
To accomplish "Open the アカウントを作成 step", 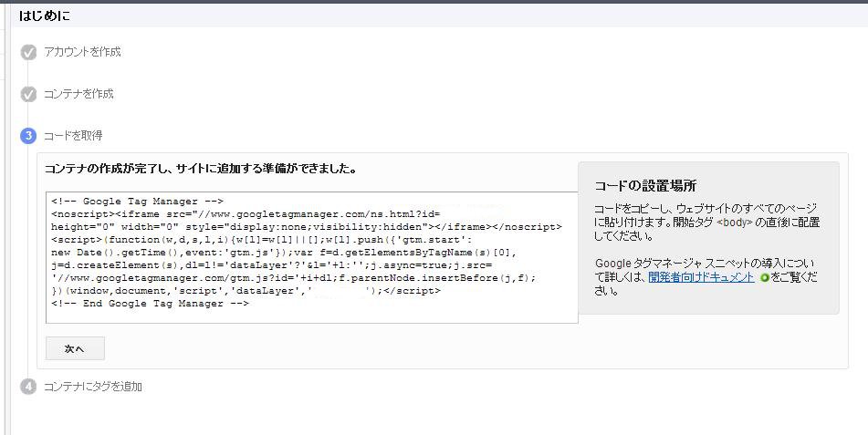I will (x=82, y=52).
